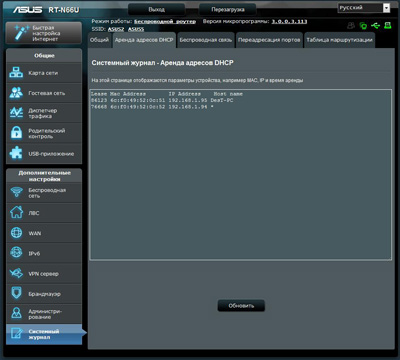
Task: Click the VPN сервер icon
Action: [x=16, y=273]
